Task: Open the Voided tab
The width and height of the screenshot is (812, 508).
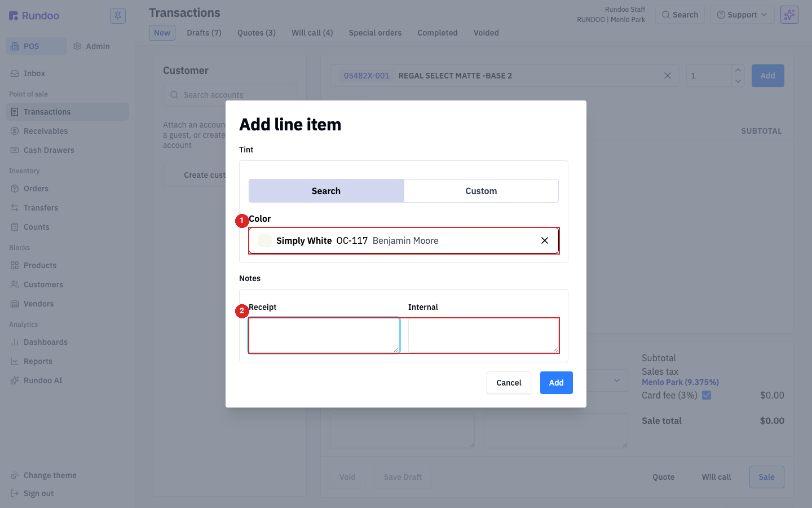Action: [x=486, y=33]
